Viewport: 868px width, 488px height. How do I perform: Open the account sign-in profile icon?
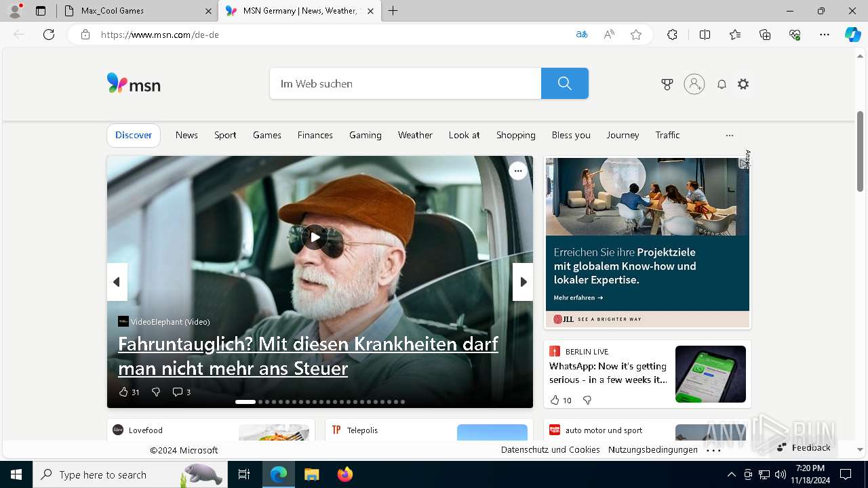694,84
